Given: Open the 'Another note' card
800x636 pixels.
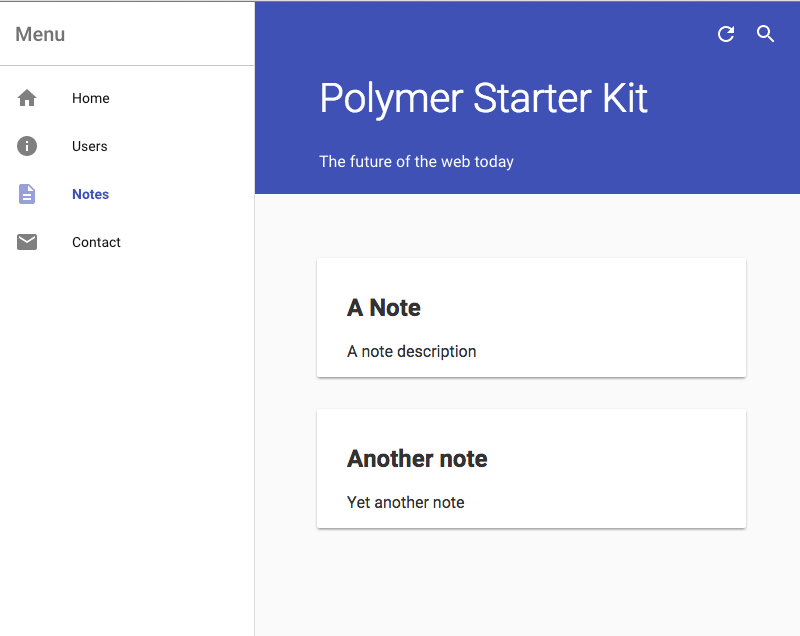Looking at the screenshot, I should [x=531, y=469].
